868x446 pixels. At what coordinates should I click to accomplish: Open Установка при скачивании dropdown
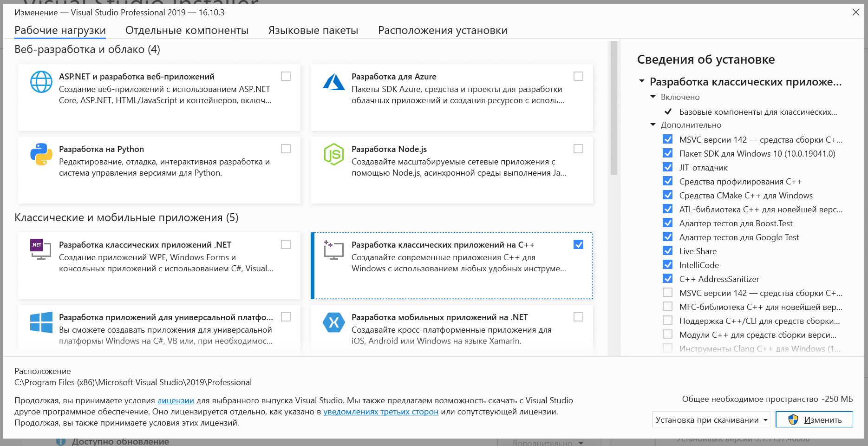click(x=711, y=420)
